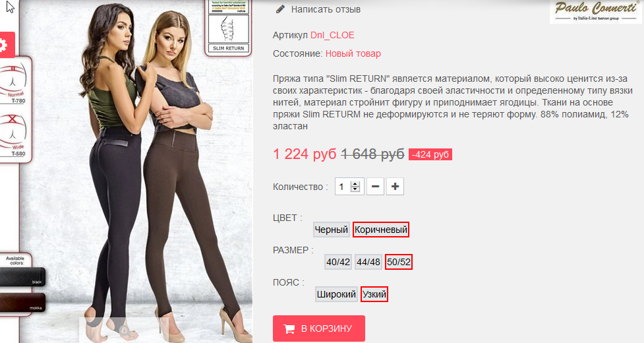644x343 pixels.
Task: Click the quantity spinner down arrow
Action: (355, 189)
